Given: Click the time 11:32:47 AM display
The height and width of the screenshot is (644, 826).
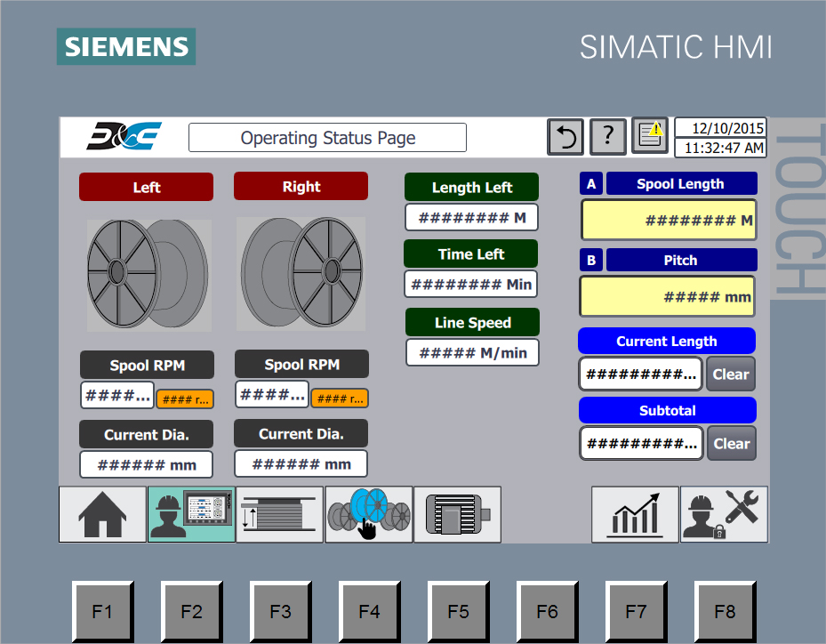Looking at the screenshot, I should tap(721, 148).
